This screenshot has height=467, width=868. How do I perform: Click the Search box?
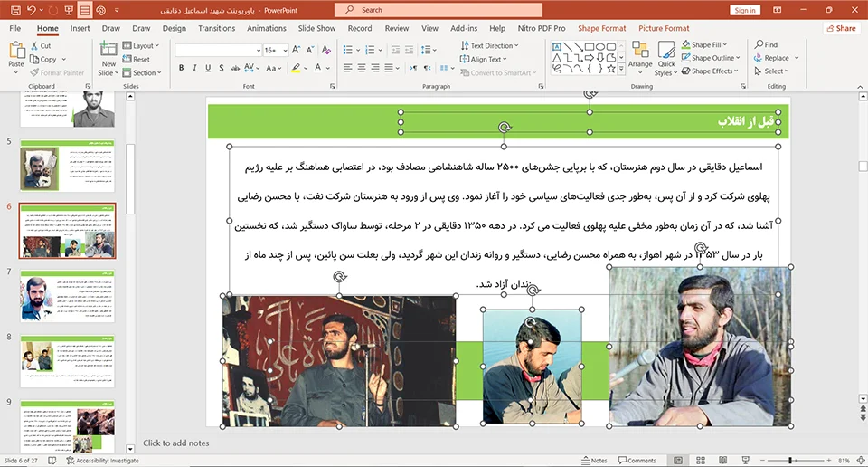(439, 10)
